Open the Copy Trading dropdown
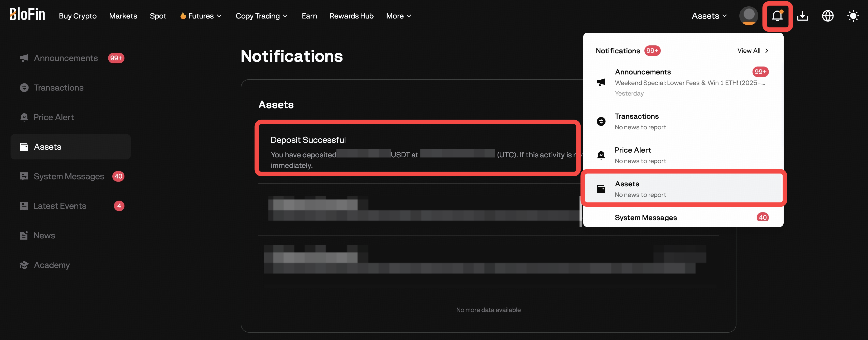The image size is (868, 340). point(262,16)
